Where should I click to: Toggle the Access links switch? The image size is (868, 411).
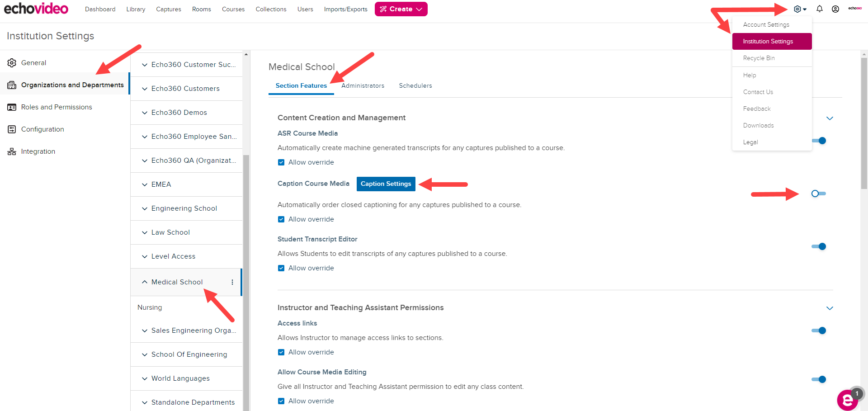819,331
